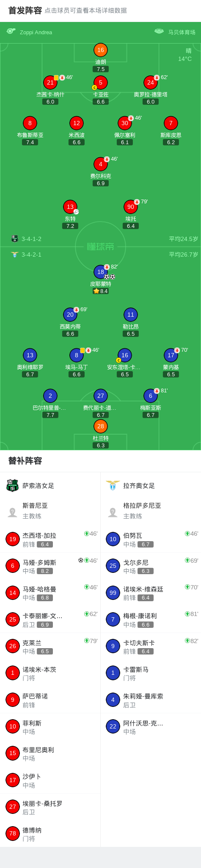Tap player 皮耶蒙特 number 18 icon
The height and width of the screenshot is (868, 201).
click(x=100, y=272)
